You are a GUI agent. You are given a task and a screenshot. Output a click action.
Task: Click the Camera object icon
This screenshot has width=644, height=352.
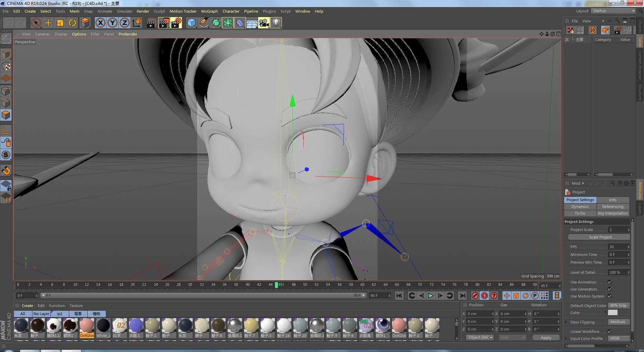(264, 23)
